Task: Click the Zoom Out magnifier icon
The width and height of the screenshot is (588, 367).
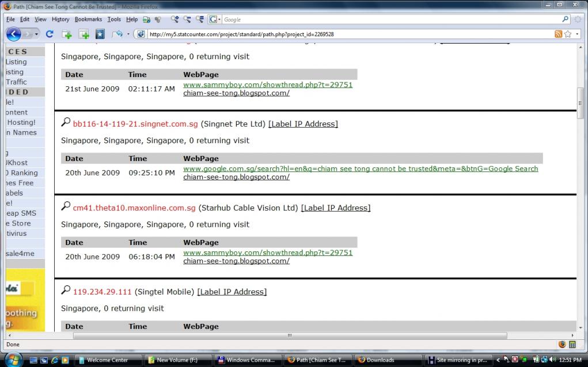Action: 187,19
